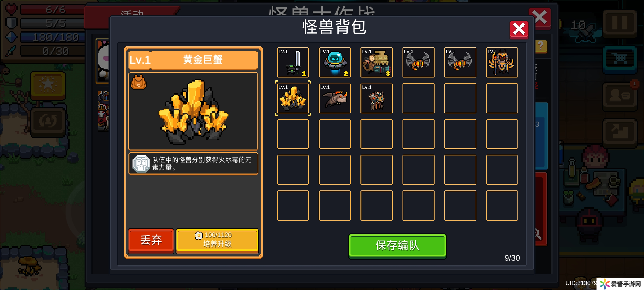Select the gray dragon-fish monster
The height and width of the screenshot is (290, 644).
point(335,98)
